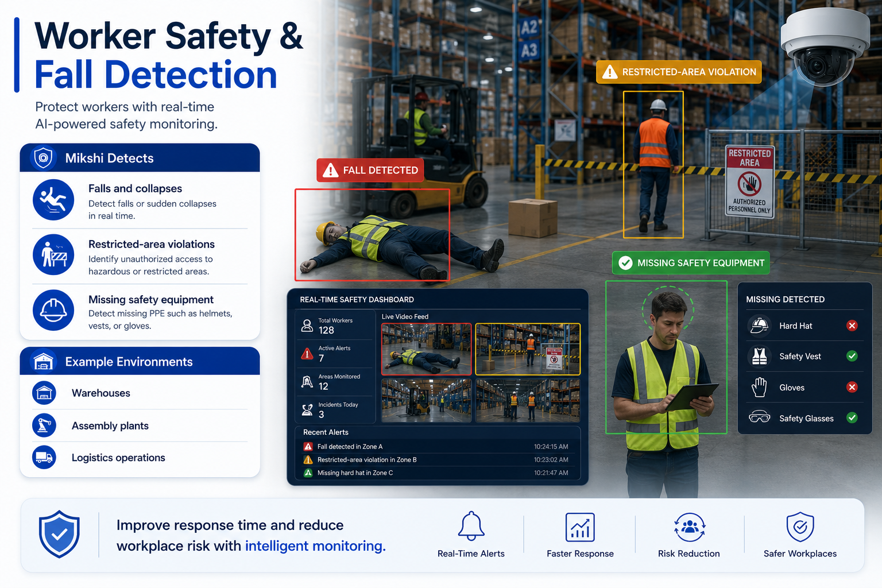Click the Logistics operations label
This screenshot has width=882, height=588.
tap(118, 458)
